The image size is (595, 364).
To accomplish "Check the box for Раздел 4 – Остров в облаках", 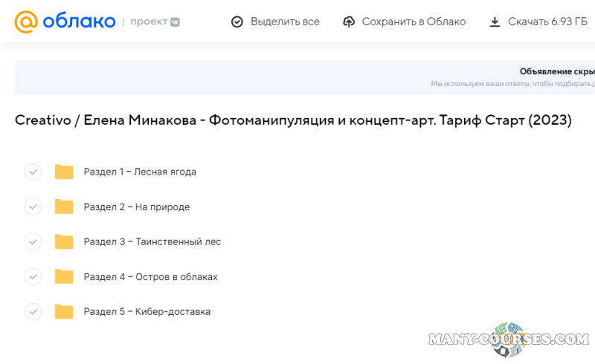I will tap(33, 277).
